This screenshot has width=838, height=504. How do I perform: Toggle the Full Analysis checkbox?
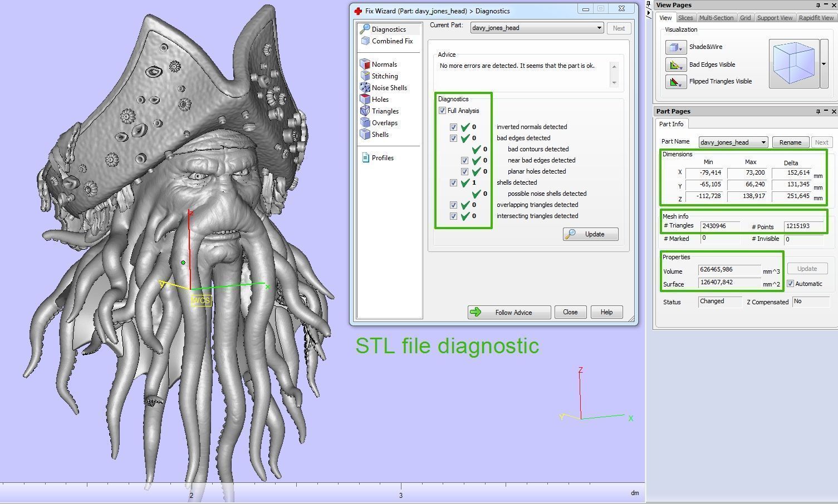tap(442, 111)
